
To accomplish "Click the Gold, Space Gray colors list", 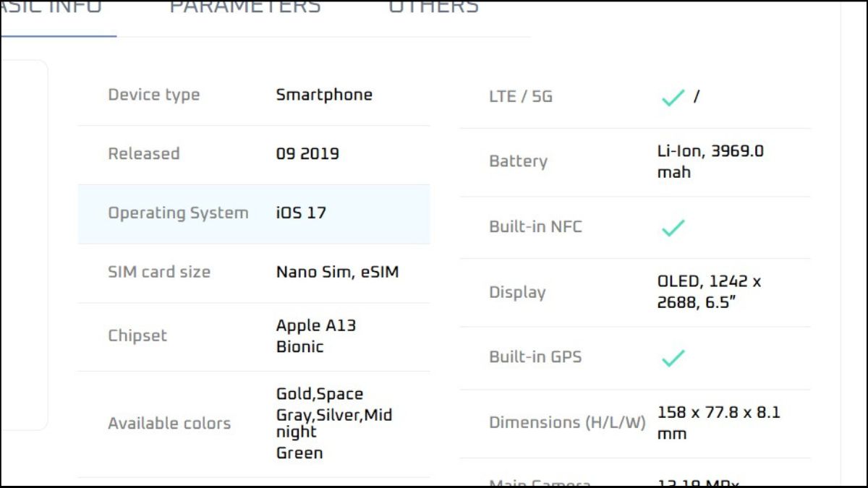I will pyautogui.click(x=334, y=423).
